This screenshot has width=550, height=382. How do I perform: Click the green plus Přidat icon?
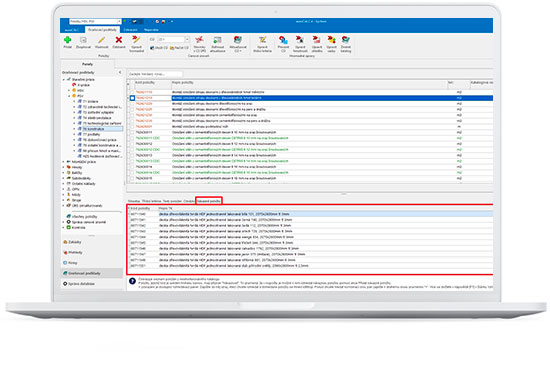click(67, 40)
